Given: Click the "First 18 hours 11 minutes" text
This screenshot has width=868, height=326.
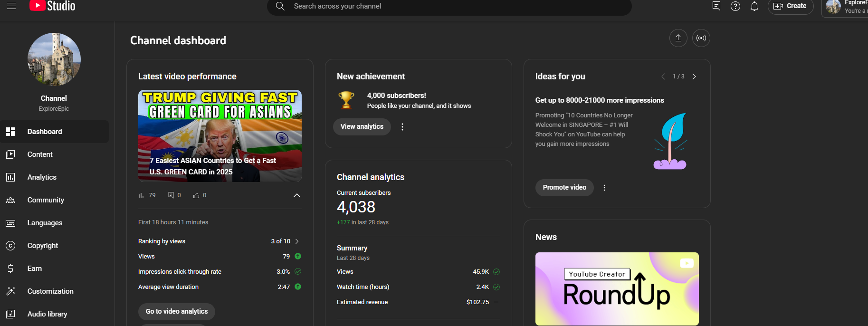Looking at the screenshot, I should (173, 222).
